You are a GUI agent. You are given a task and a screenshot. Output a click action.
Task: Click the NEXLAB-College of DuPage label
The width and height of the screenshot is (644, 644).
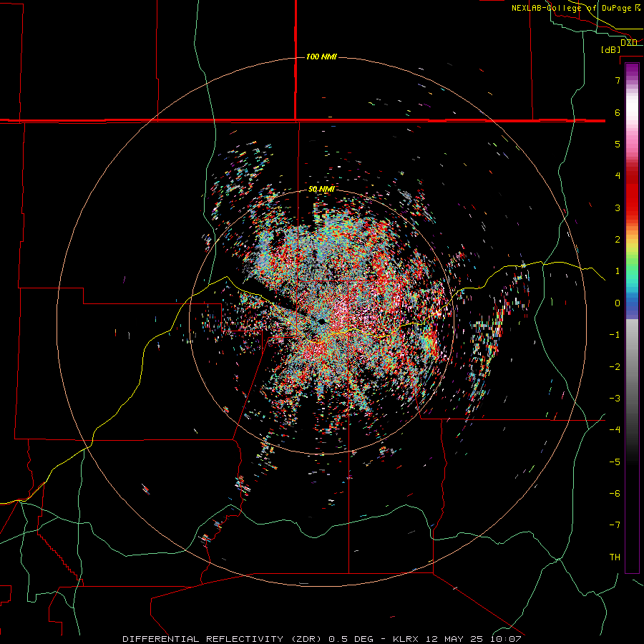pos(572,8)
